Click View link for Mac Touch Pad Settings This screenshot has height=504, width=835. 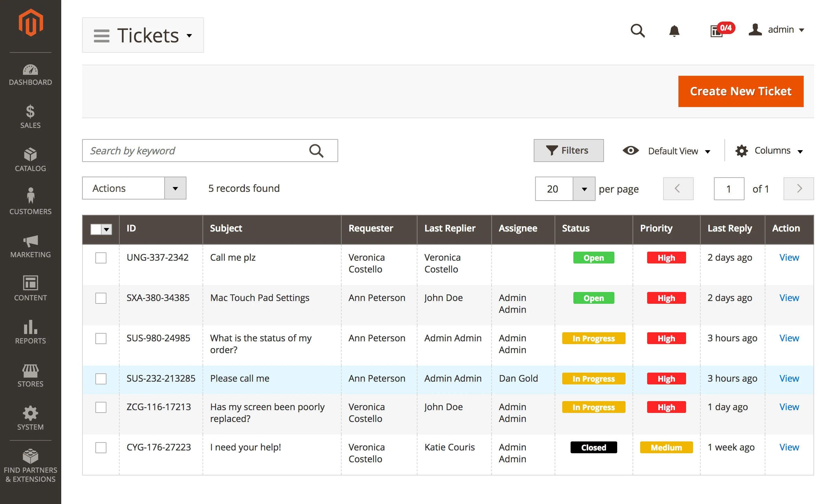[789, 298]
